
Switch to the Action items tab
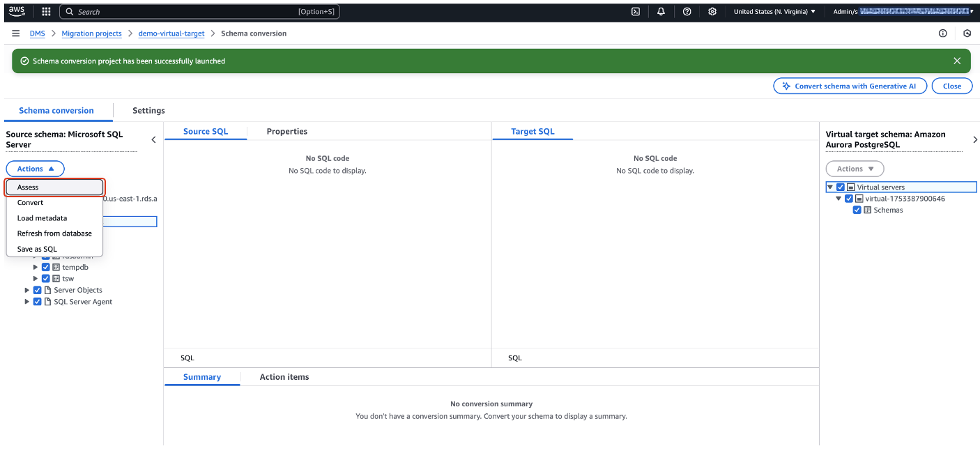coord(284,377)
